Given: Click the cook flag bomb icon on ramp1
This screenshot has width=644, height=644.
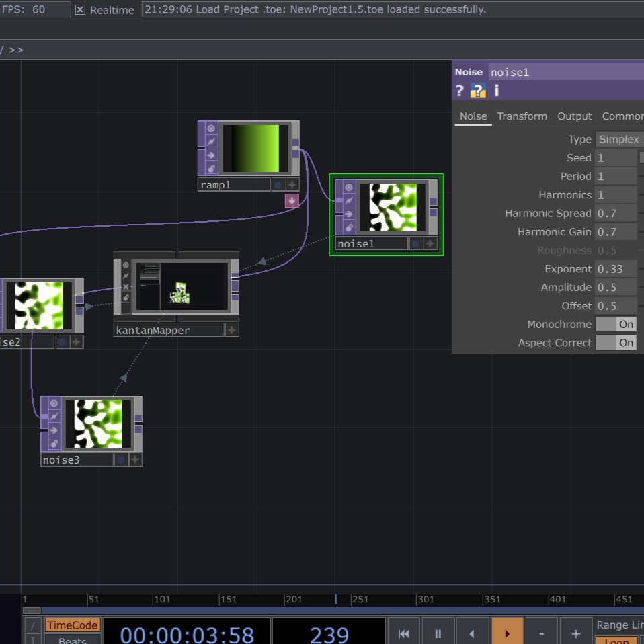Looking at the screenshot, I should click(x=212, y=168).
